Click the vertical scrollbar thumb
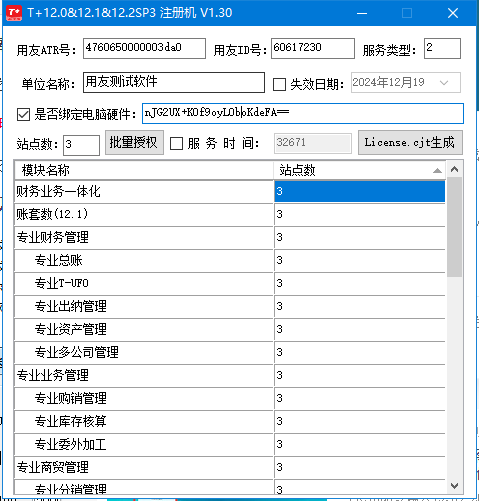Image resolution: width=479 pixels, height=501 pixels. [x=454, y=227]
